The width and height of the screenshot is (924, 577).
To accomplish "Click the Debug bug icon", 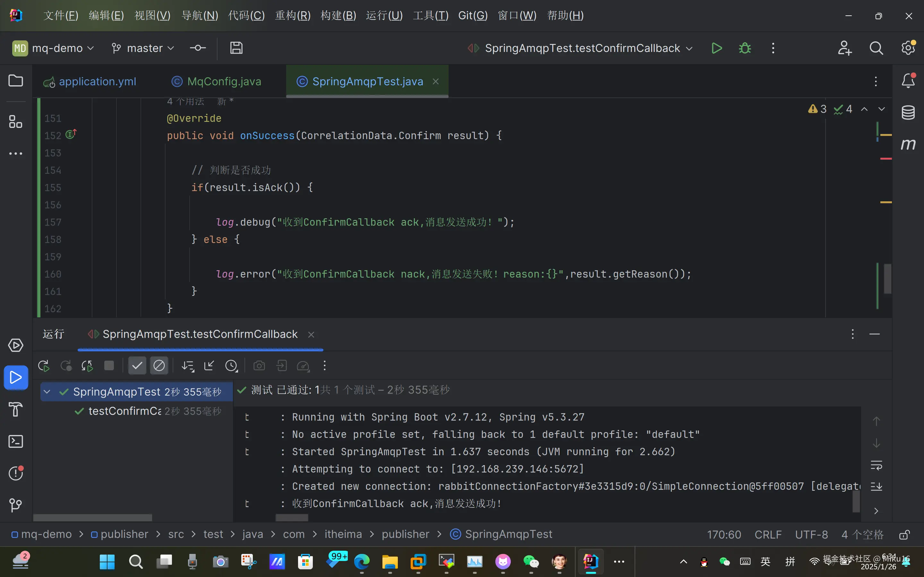I will coord(745,48).
